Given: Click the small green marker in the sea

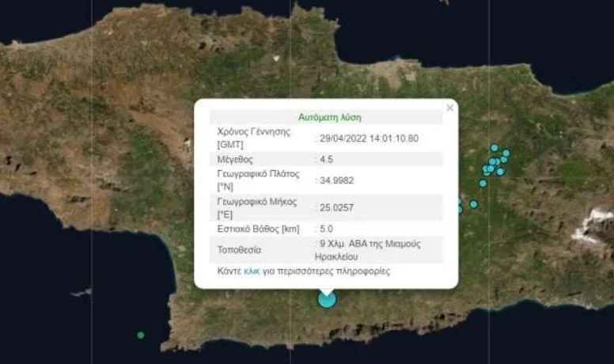Looking at the screenshot, I should (x=141, y=335).
